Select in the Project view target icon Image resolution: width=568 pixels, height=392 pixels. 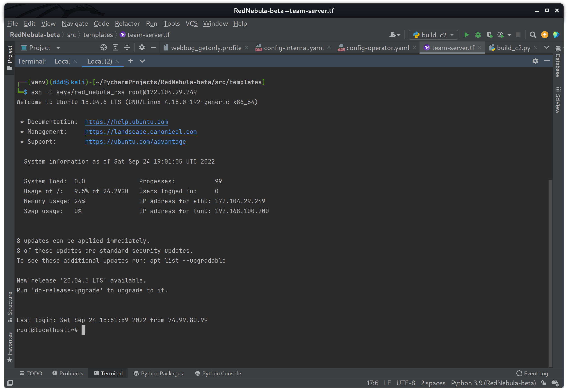[x=103, y=47]
